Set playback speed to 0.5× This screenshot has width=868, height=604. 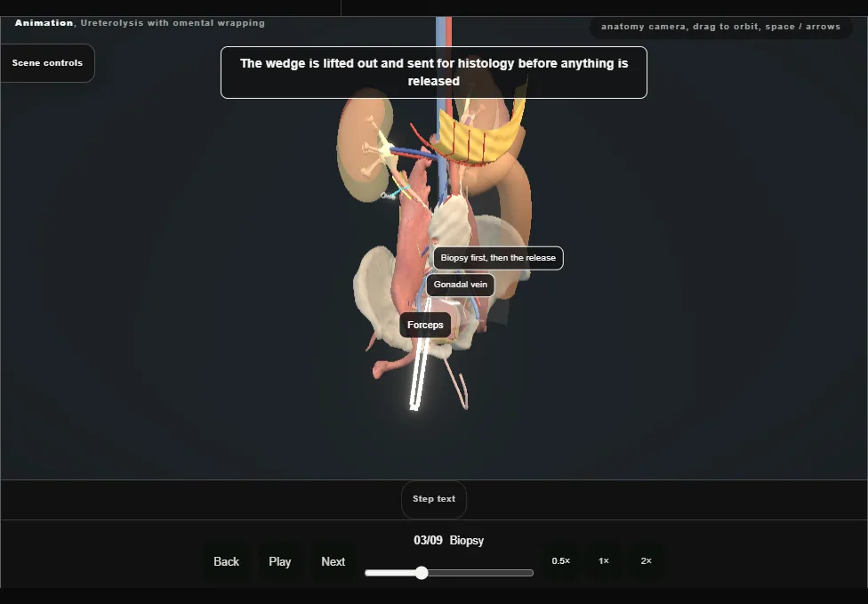tap(561, 561)
